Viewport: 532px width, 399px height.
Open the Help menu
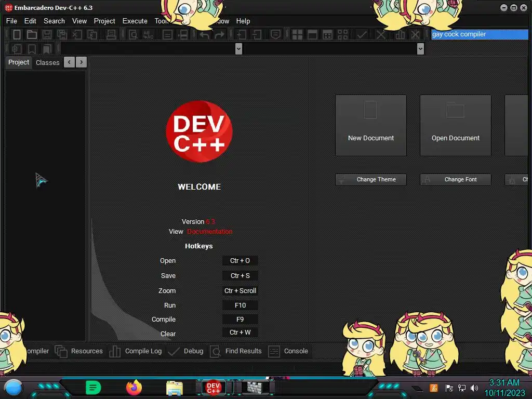243,21
